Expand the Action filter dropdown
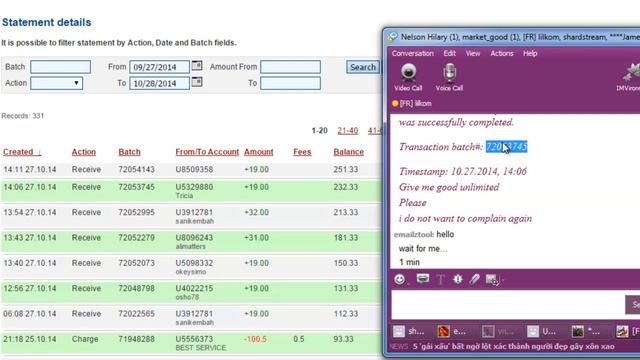This screenshot has width=640, height=360. [56, 83]
